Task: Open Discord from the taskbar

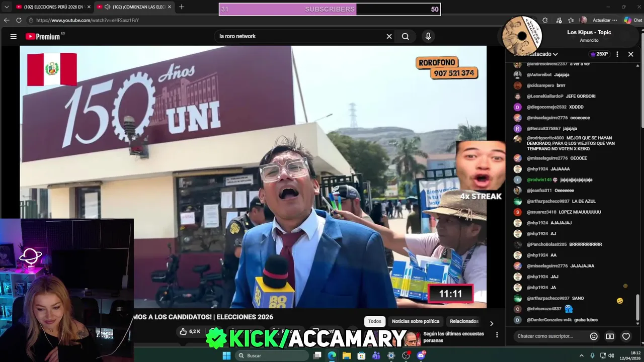Action: coord(421,355)
